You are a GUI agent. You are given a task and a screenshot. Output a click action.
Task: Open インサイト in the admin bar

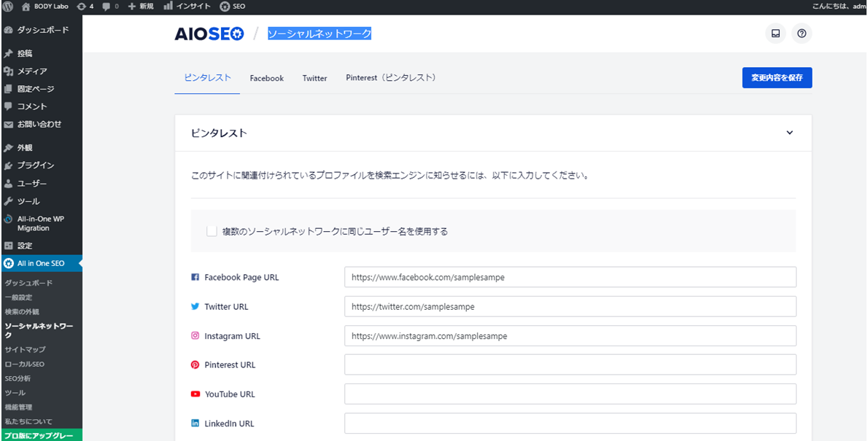187,7
